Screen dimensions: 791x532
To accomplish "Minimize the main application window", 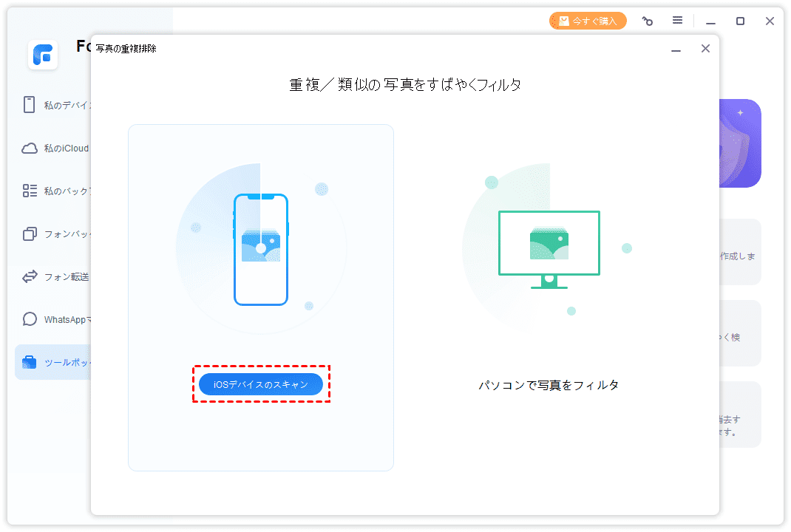I will (x=710, y=21).
